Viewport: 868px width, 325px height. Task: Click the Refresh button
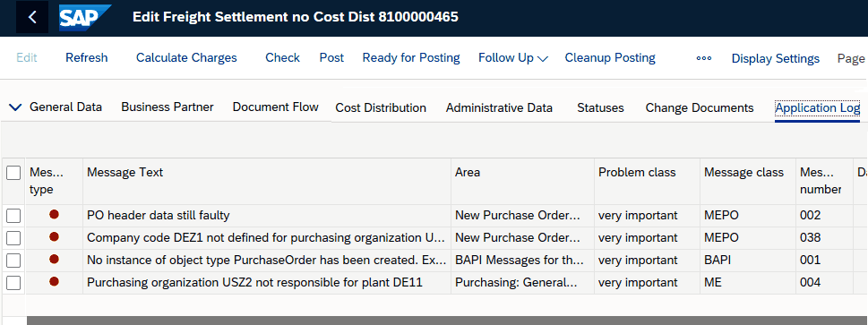86,58
